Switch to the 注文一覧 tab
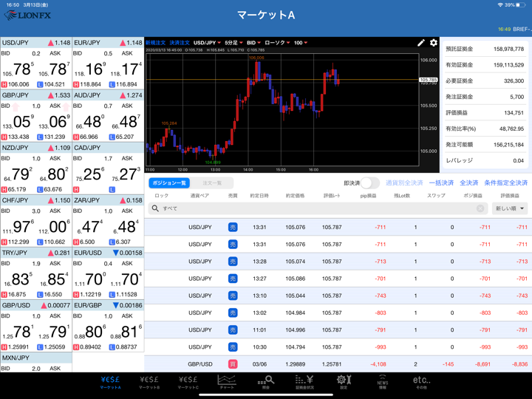This screenshot has width=532, height=399. pos(212,183)
